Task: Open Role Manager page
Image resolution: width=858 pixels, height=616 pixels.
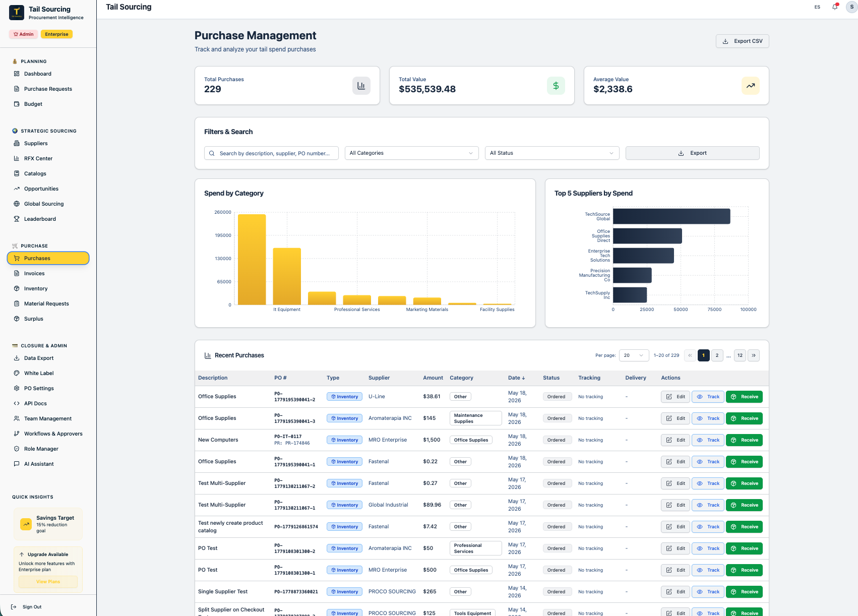Action: [x=48, y=449]
